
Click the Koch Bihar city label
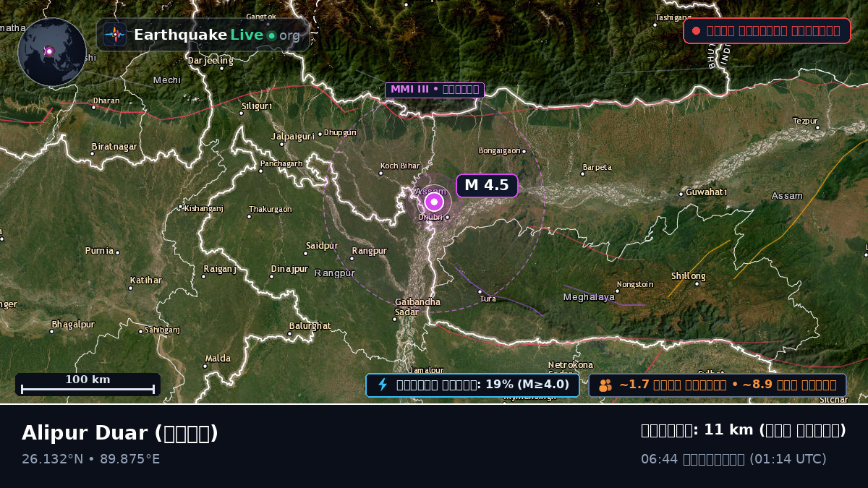pos(400,166)
